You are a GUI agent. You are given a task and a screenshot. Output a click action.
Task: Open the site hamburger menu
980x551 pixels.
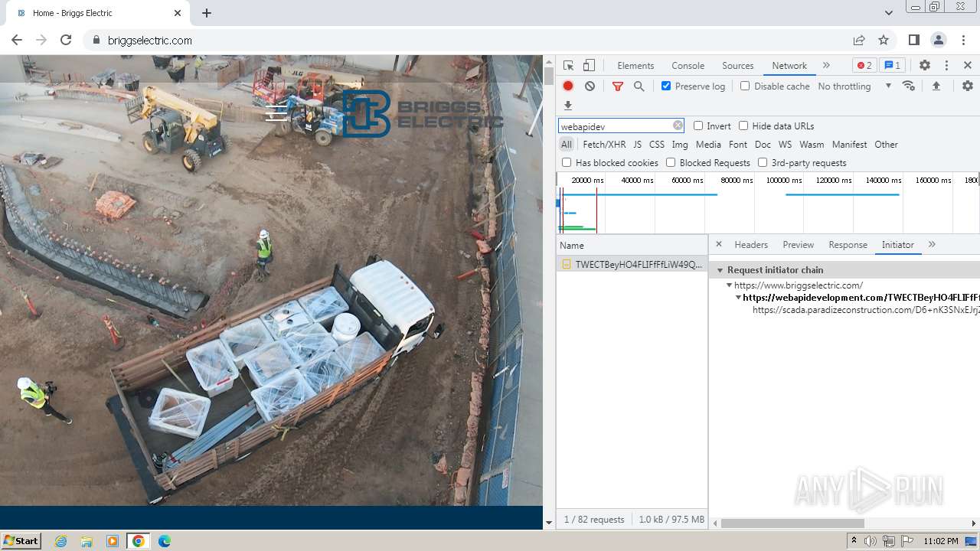point(276,112)
